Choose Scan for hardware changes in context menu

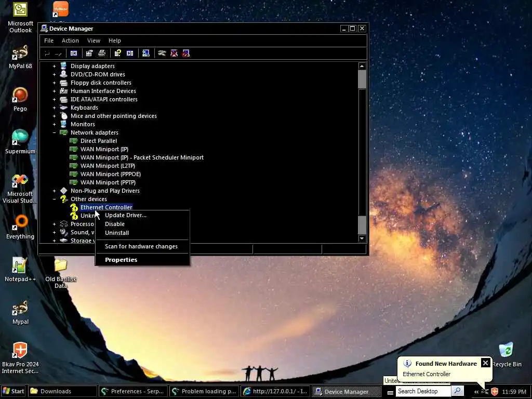pyautogui.click(x=142, y=246)
